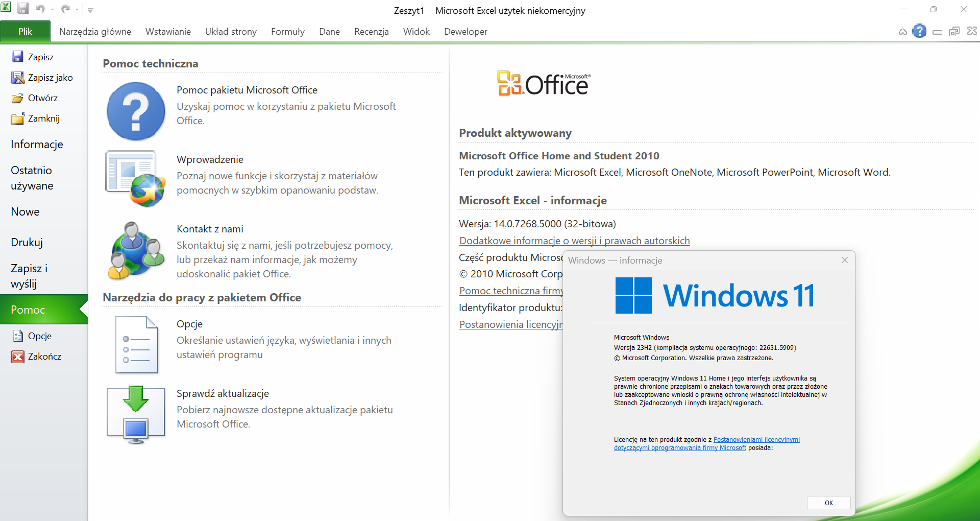Click the Kontakt z nami globe icon
The image size is (980, 521).
click(x=136, y=250)
